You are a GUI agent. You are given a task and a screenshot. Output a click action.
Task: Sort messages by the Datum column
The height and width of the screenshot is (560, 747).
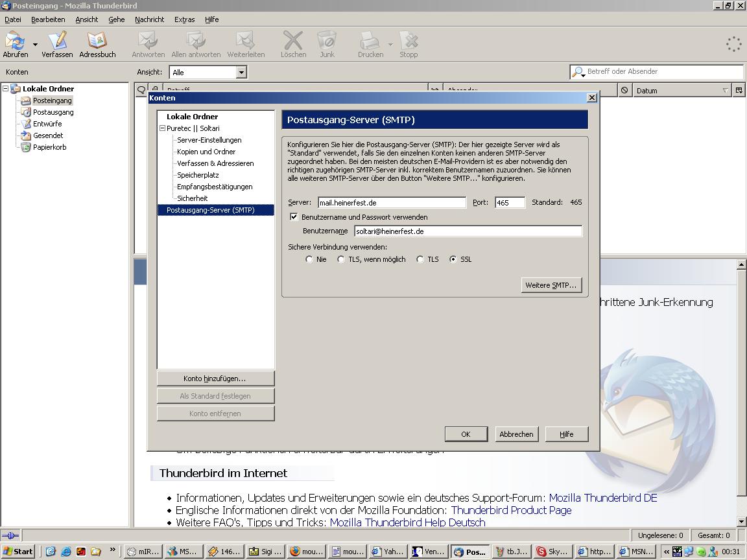[682, 91]
